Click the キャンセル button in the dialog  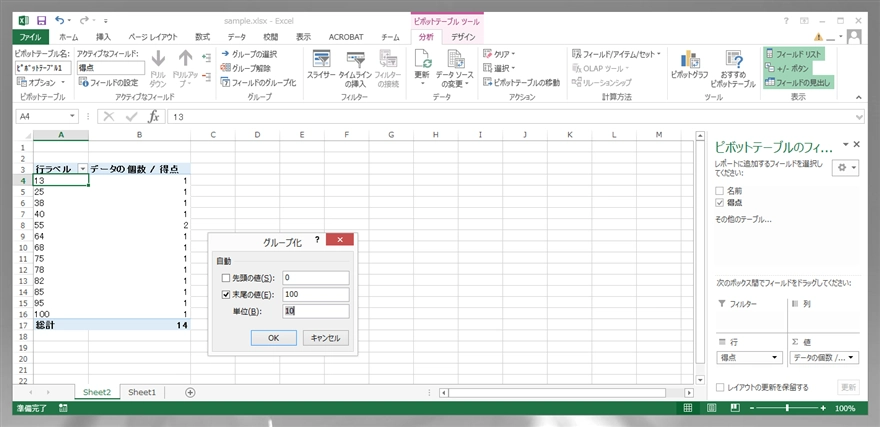pyautogui.click(x=326, y=338)
